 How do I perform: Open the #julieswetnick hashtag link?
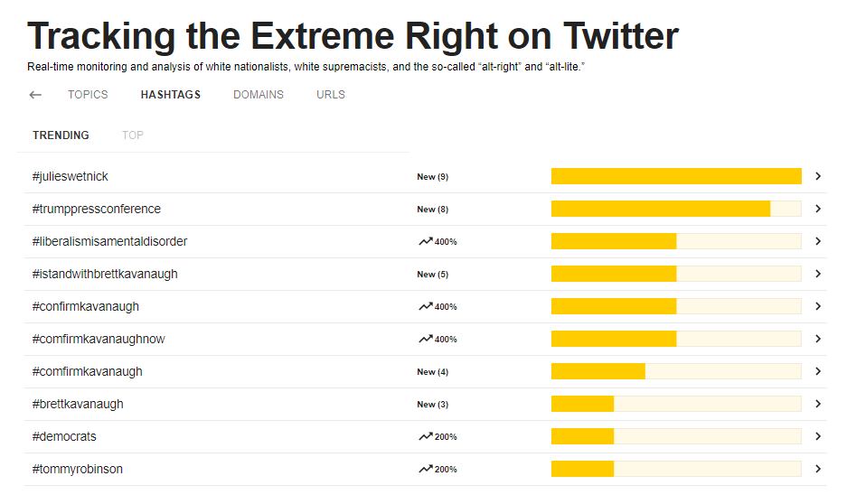(x=70, y=177)
